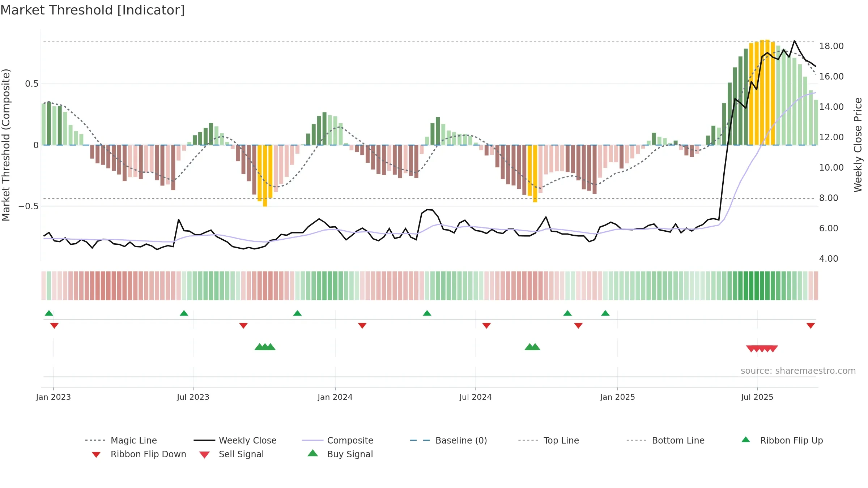Toggle the Ribbon Flip Down legend entry
Screen dimensions: 868x488
[x=139, y=454]
